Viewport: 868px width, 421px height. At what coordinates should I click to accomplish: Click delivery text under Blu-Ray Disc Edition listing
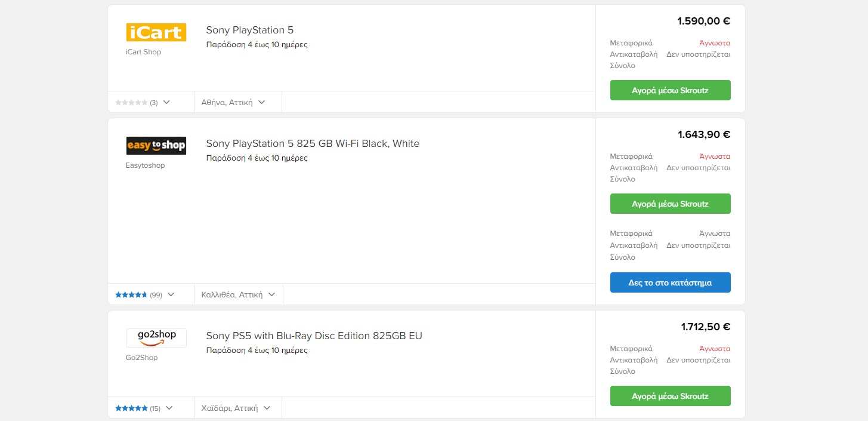(x=257, y=351)
